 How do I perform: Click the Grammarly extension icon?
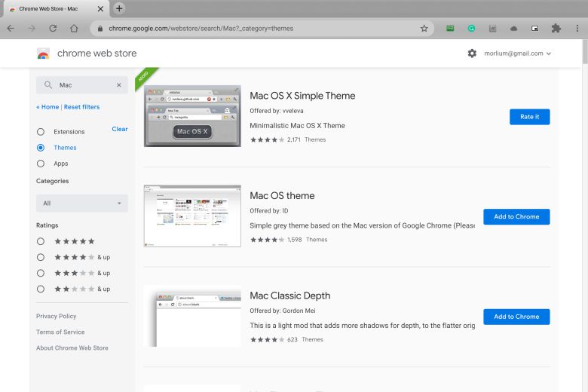pos(471,29)
